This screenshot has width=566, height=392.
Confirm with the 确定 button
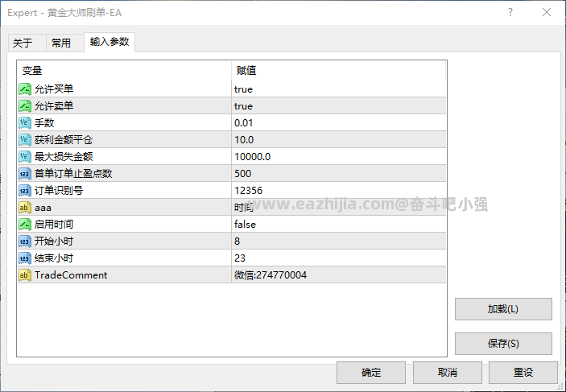pyautogui.click(x=371, y=373)
